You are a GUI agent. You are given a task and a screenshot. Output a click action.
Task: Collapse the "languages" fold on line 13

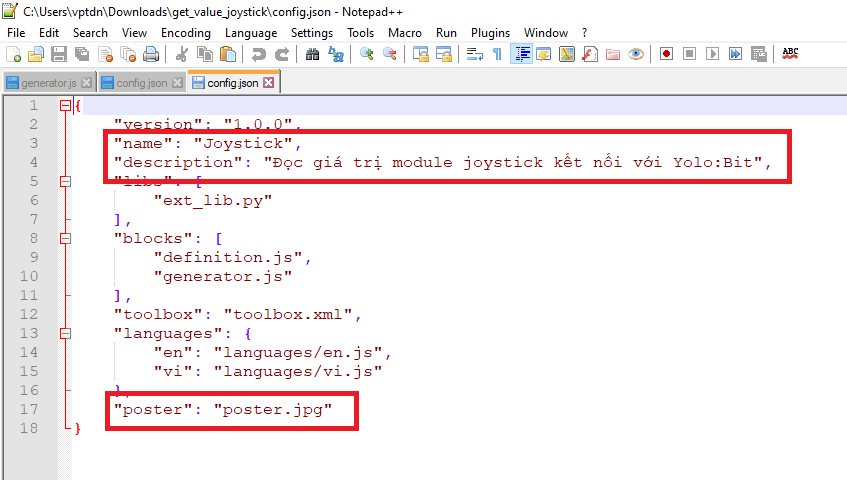click(x=65, y=334)
